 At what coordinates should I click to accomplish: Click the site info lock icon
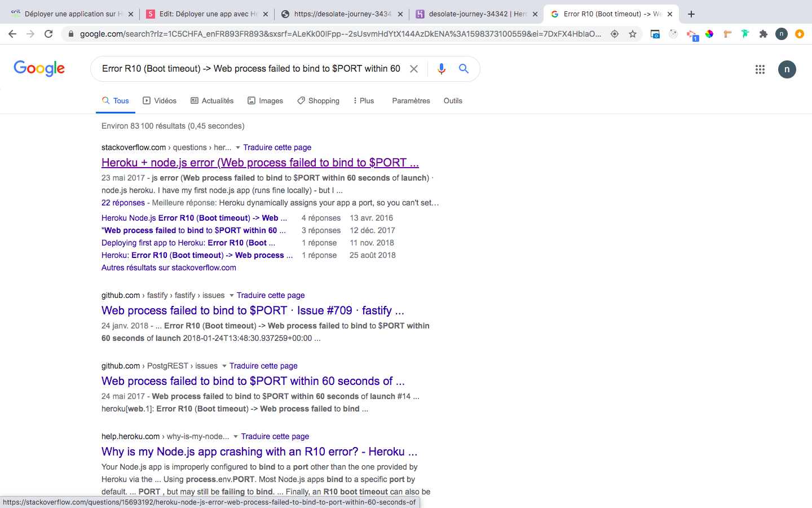coord(70,34)
